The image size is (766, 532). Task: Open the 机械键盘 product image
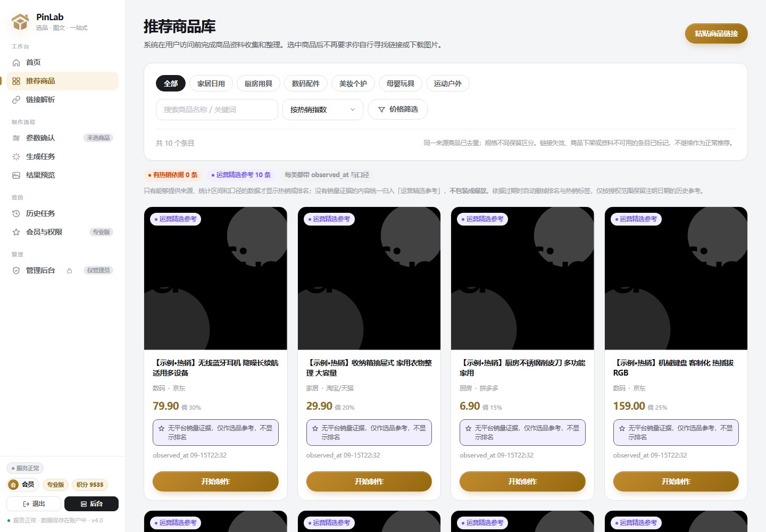[676, 278]
